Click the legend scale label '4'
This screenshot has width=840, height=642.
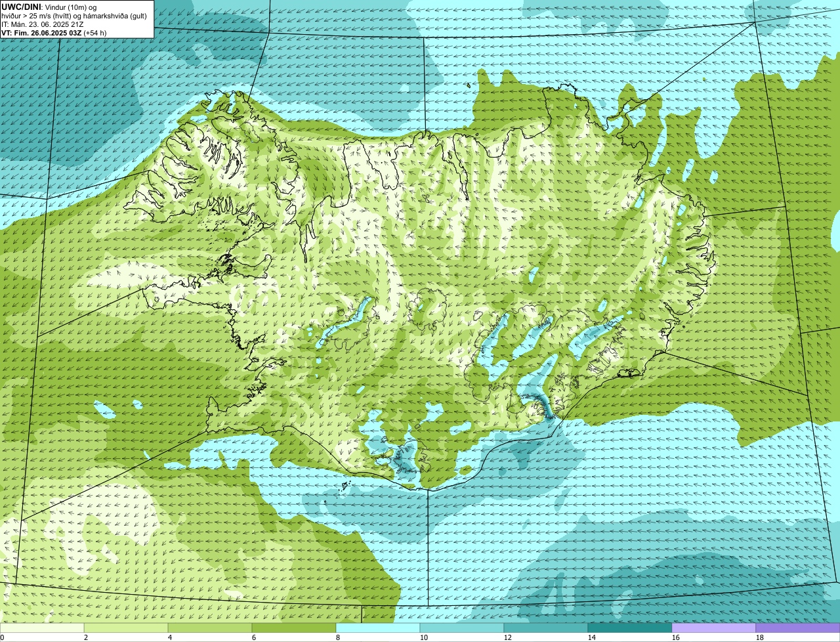pos(170,637)
